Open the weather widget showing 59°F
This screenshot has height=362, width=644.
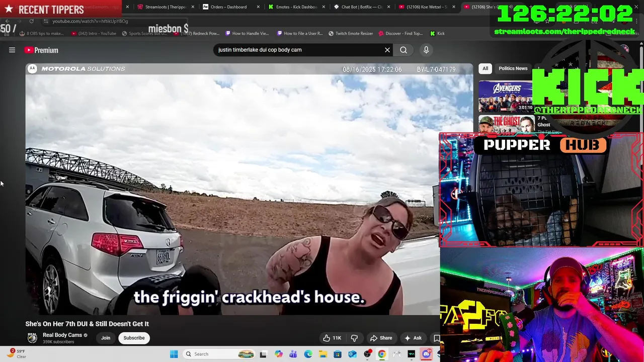[x=16, y=354]
